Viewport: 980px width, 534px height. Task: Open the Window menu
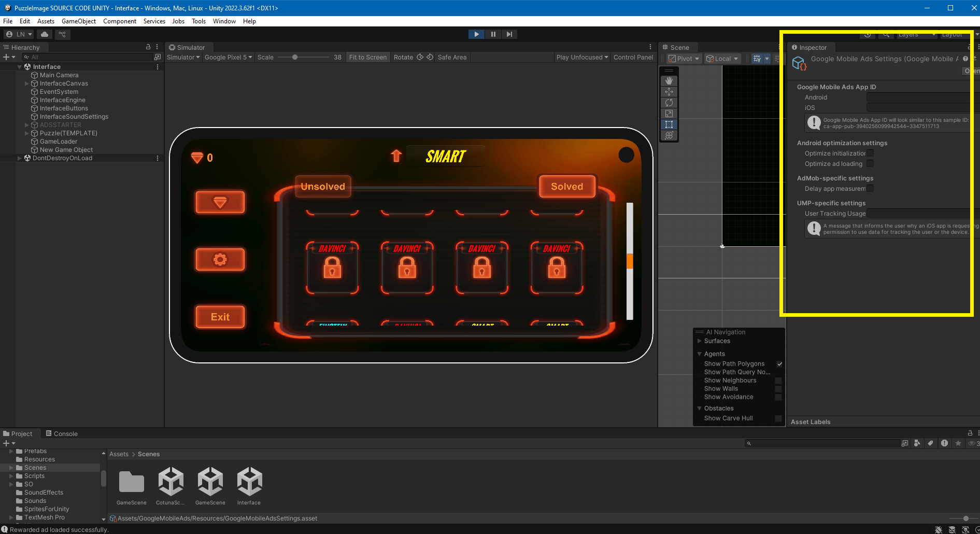[224, 21]
